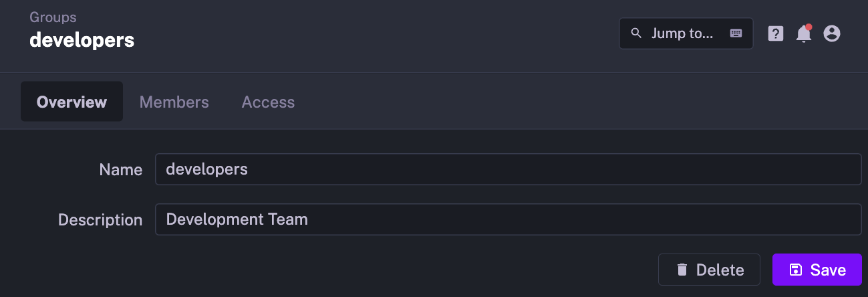Focus the Name field containing developers
This screenshot has height=297, width=868.
[x=508, y=169]
